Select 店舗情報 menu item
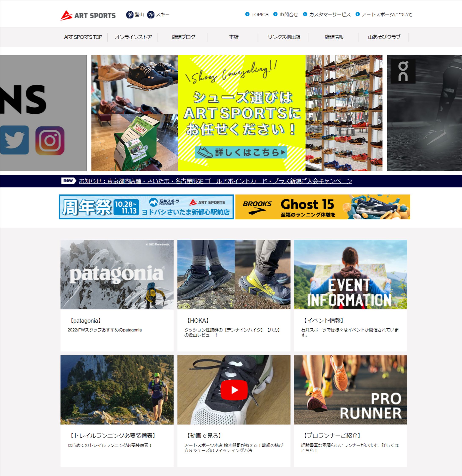Image resolution: width=462 pixels, height=476 pixels. point(334,37)
